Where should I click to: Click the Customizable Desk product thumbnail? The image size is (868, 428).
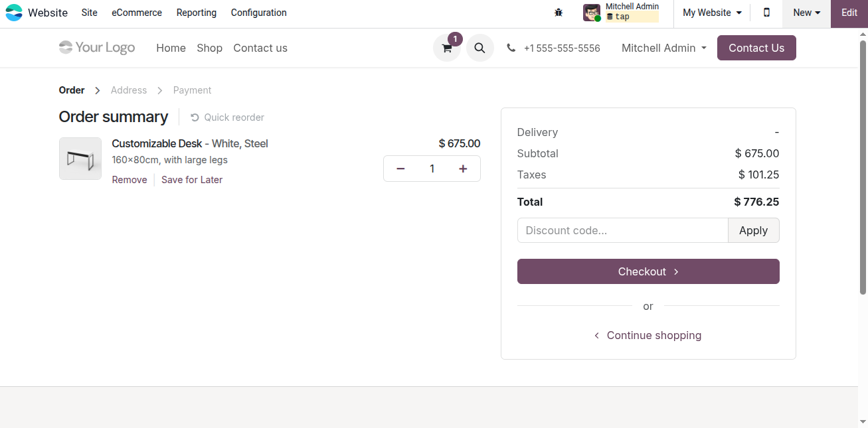click(x=80, y=158)
